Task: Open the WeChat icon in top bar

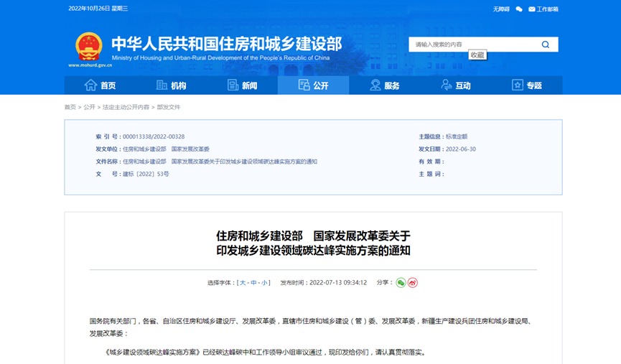Action: pyautogui.click(x=519, y=9)
